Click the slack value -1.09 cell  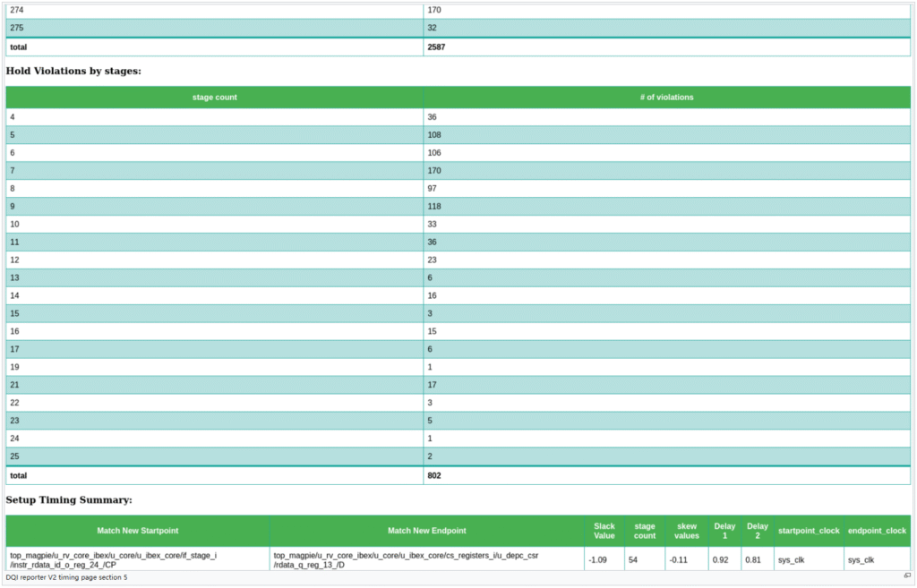pos(596,559)
